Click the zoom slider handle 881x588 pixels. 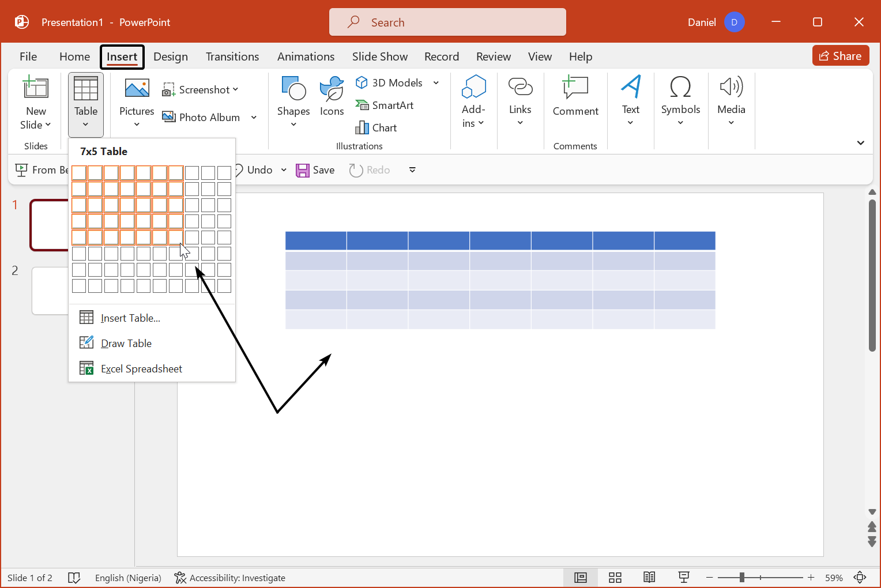742,578
